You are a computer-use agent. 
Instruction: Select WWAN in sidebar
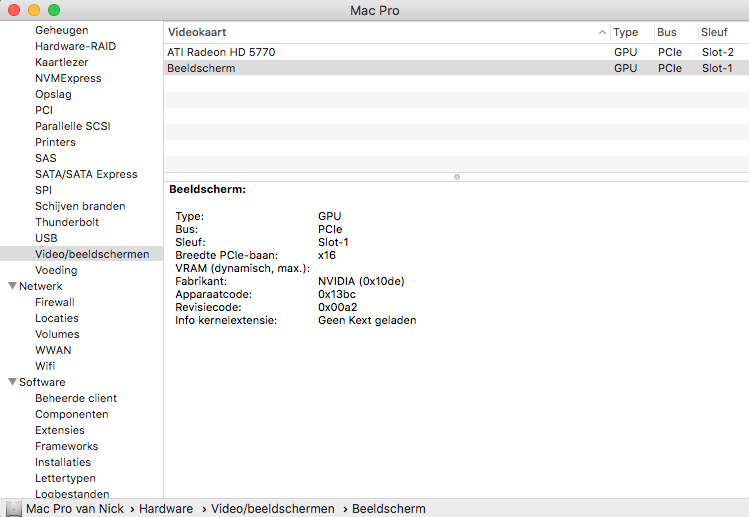(x=53, y=350)
